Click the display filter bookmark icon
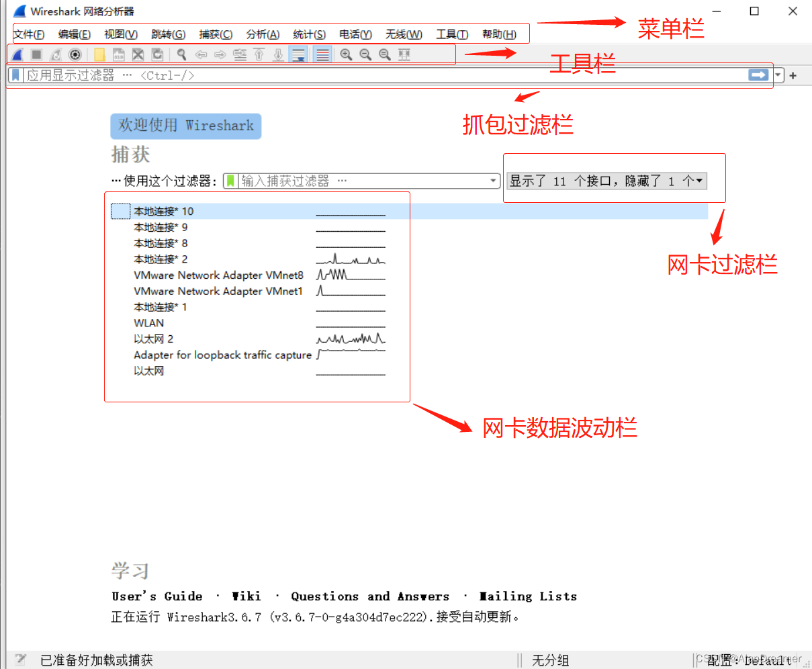The image size is (812, 669). [x=16, y=75]
